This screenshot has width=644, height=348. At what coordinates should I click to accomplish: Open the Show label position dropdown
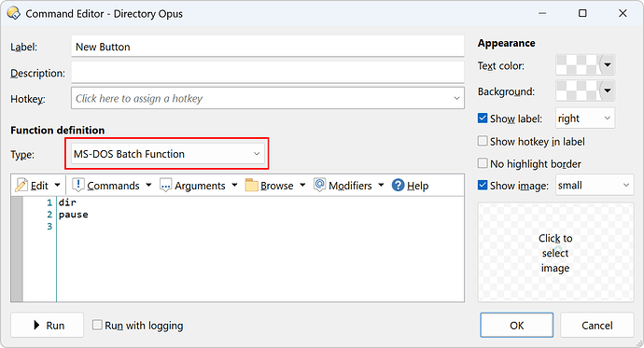pyautogui.click(x=585, y=118)
